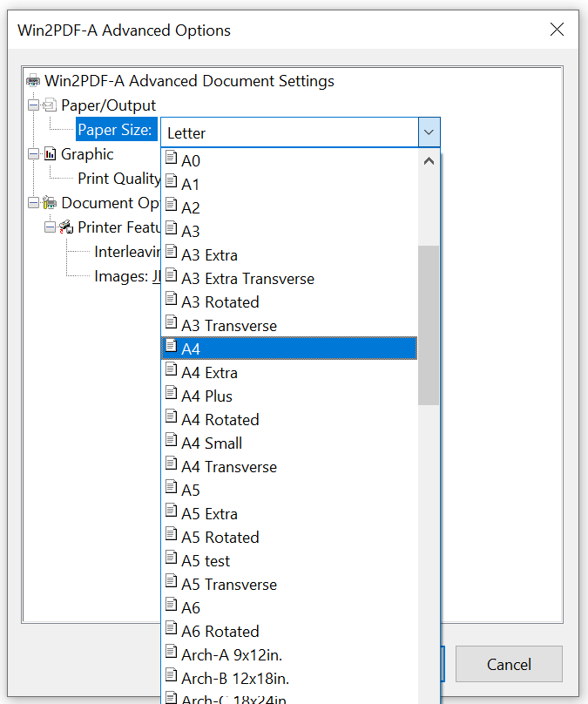Screen dimensions: 588x704
Task: Select A4 Extra paper size
Action: (x=289, y=372)
